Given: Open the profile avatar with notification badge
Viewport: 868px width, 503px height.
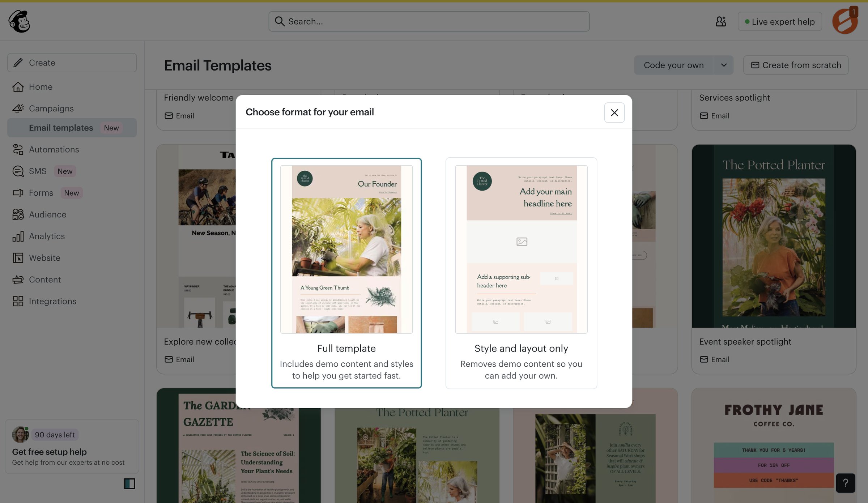Looking at the screenshot, I should tap(845, 21).
